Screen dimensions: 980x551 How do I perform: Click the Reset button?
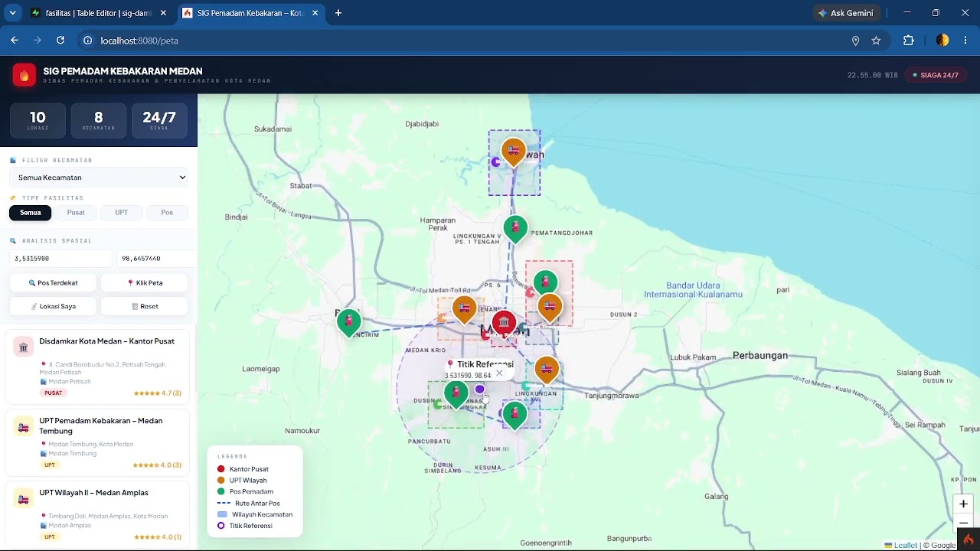[145, 306]
